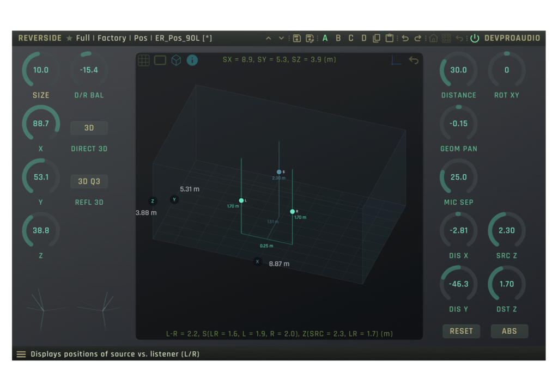Select the left listener point L
The width and height of the screenshot is (558, 392).
tap(241, 200)
